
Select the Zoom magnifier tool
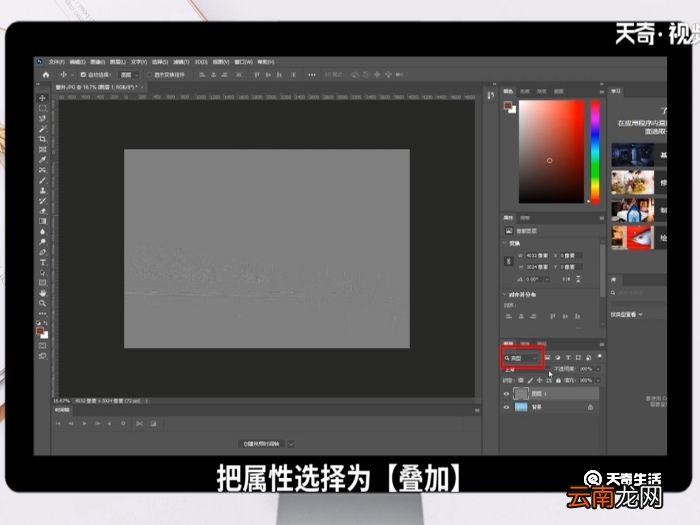click(42, 303)
